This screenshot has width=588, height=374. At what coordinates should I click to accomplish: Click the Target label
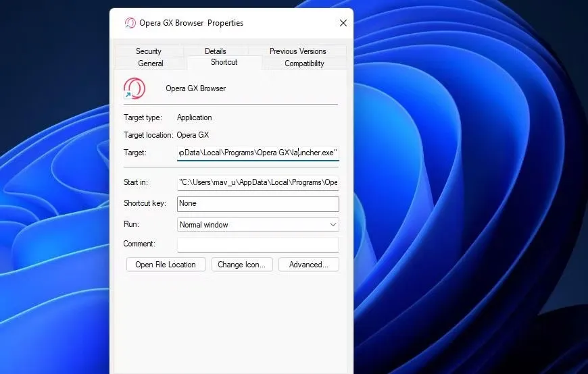pyautogui.click(x=135, y=153)
